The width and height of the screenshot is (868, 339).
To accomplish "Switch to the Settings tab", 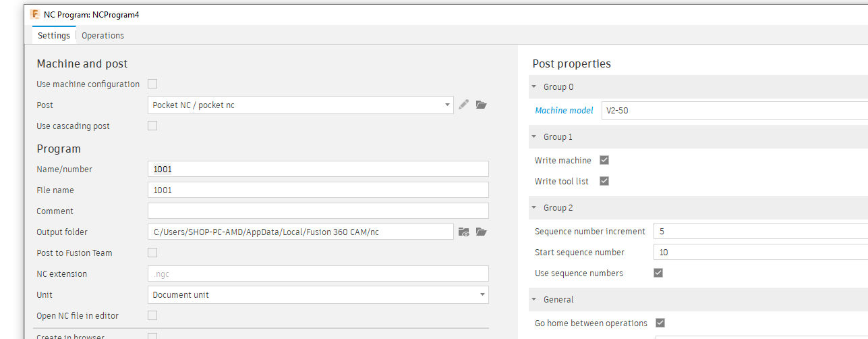I will 54,35.
